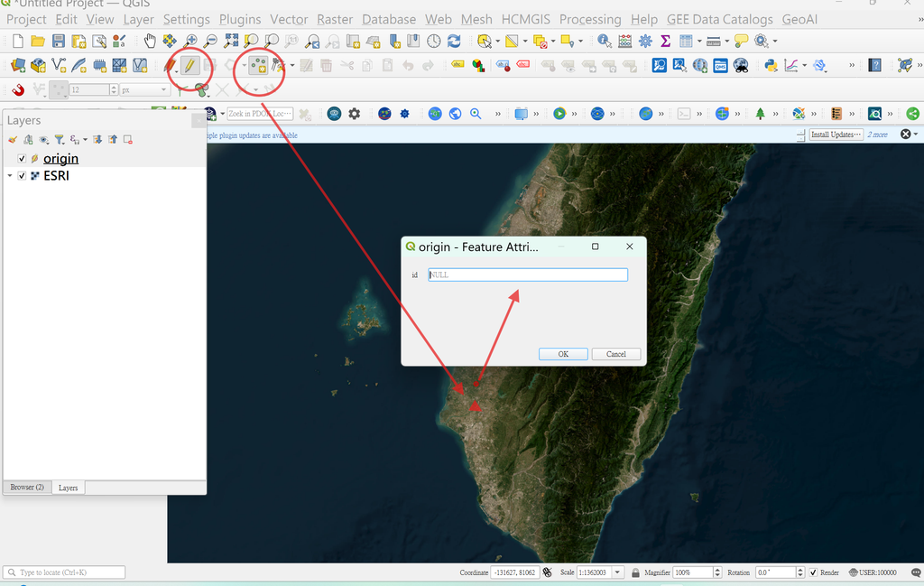Confirm the feature attributes with OK

563,354
